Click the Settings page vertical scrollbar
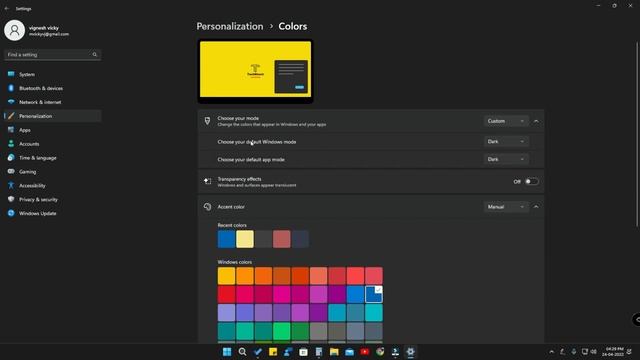Image resolution: width=640 pixels, height=360 pixels. click(637, 134)
